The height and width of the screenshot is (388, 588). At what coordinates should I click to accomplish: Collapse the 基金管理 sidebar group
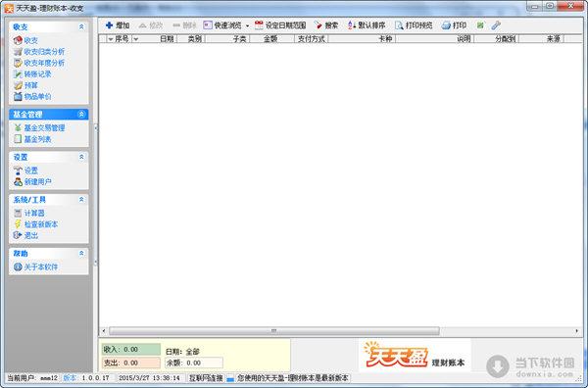click(x=81, y=115)
